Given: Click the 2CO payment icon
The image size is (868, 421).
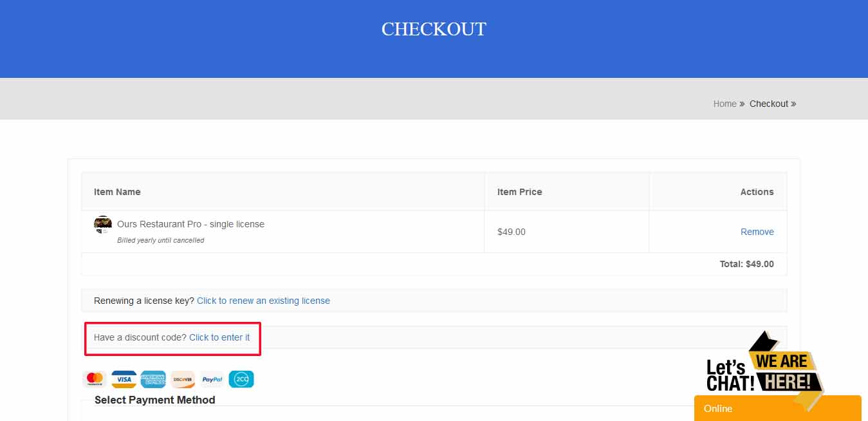Looking at the screenshot, I should [241, 379].
